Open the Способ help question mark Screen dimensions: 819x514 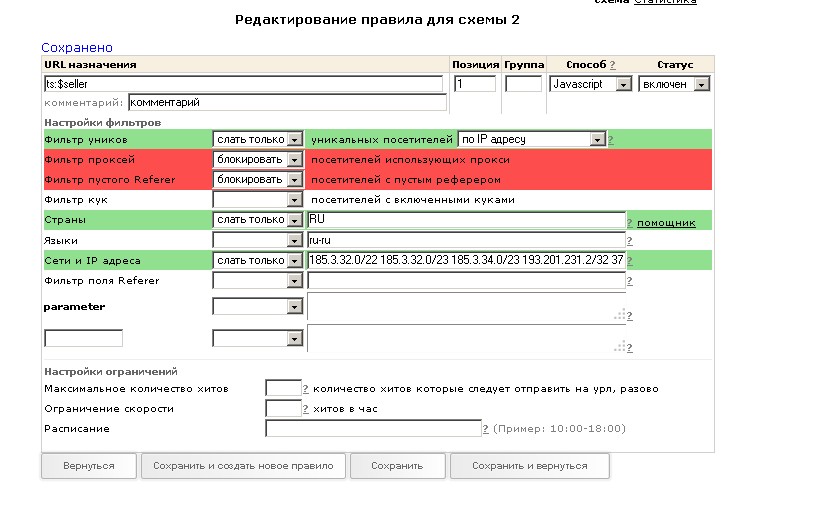pos(613,65)
